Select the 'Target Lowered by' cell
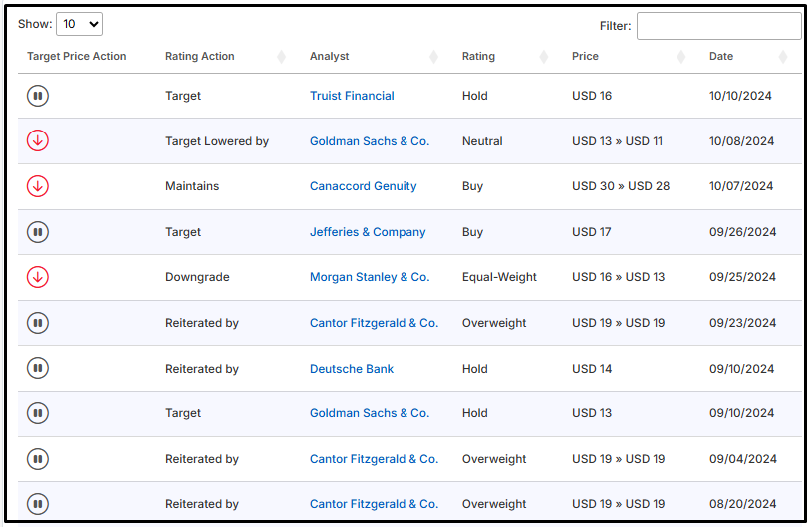Screen dimensions: 812x527 217,141
